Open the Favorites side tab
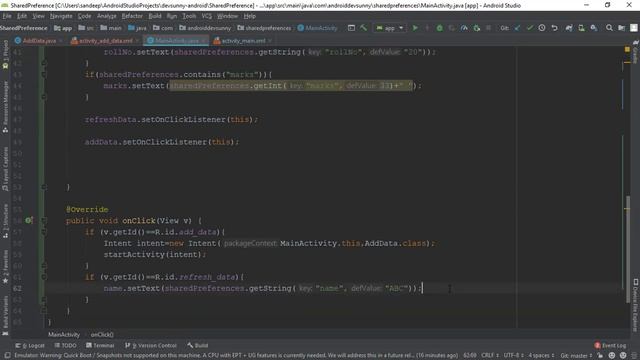This screenshot has height=360, width=640. [5, 267]
